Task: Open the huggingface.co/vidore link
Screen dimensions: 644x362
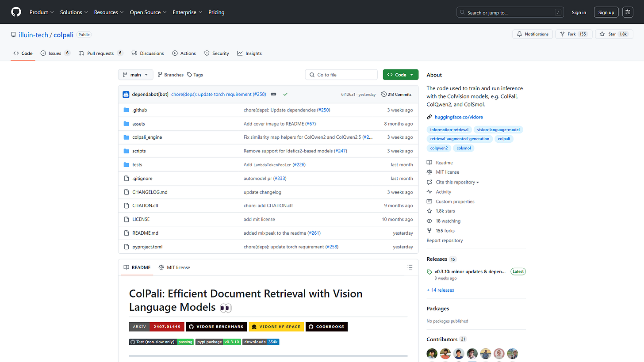Action: (459, 117)
